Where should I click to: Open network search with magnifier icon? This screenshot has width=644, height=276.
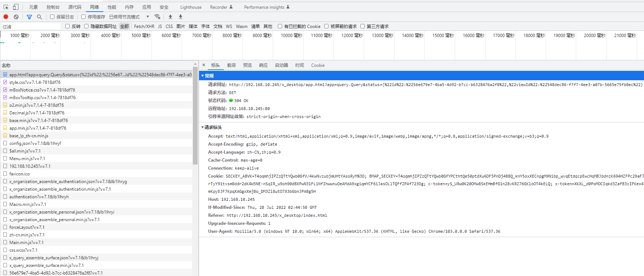click(39, 17)
